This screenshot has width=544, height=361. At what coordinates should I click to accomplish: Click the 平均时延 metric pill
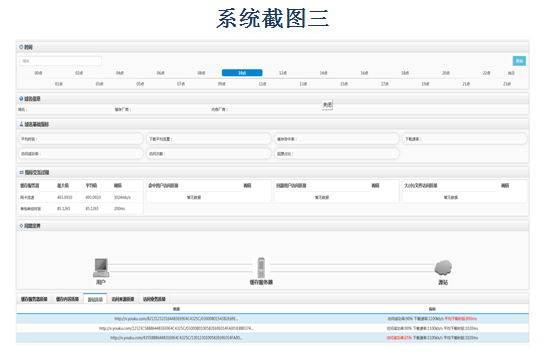click(x=80, y=139)
